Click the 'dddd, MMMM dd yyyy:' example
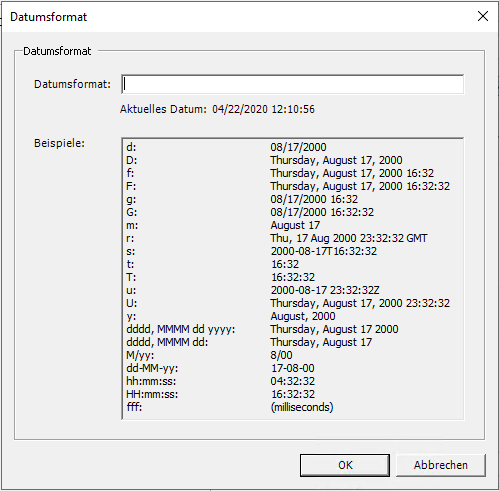 pyautogui.click(x=292, y=329)
